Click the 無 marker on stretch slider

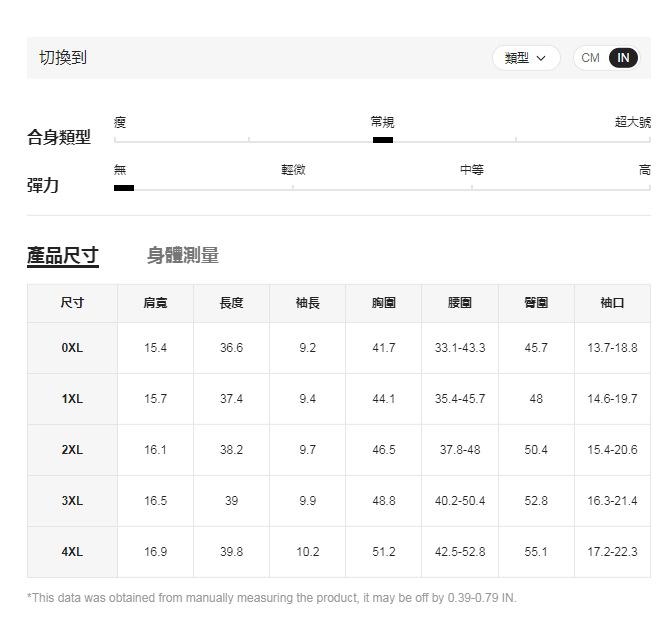pyautogui.click(x=124, y=187)
